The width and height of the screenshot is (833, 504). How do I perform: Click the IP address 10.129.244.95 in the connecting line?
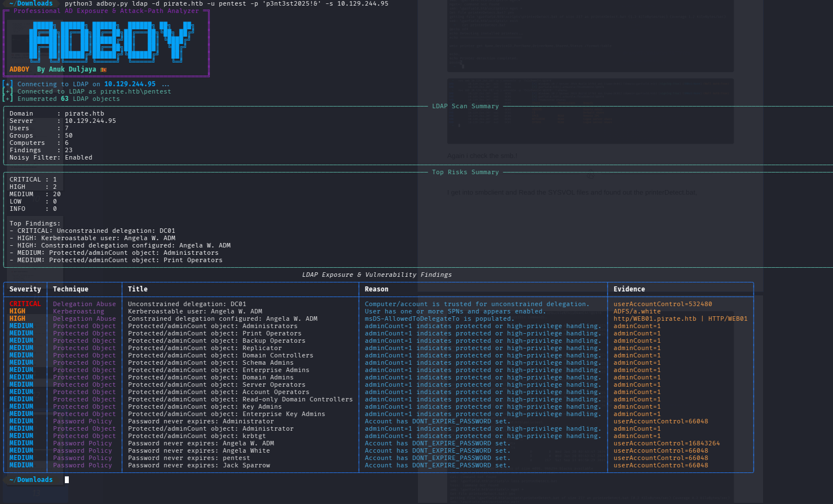pyautogui.click(x=130, y=84)
